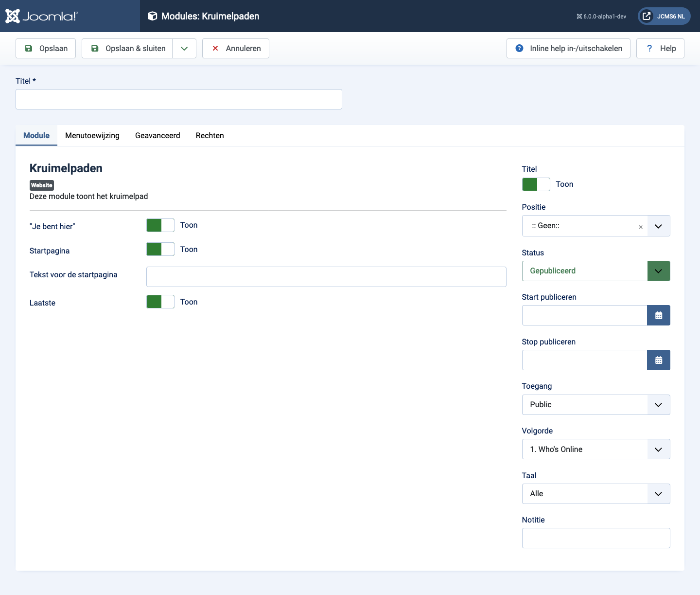This screenshot has height=595, width=700.
Task: Open the Stop publiceren calendar picker
Action: click(659, 360)
